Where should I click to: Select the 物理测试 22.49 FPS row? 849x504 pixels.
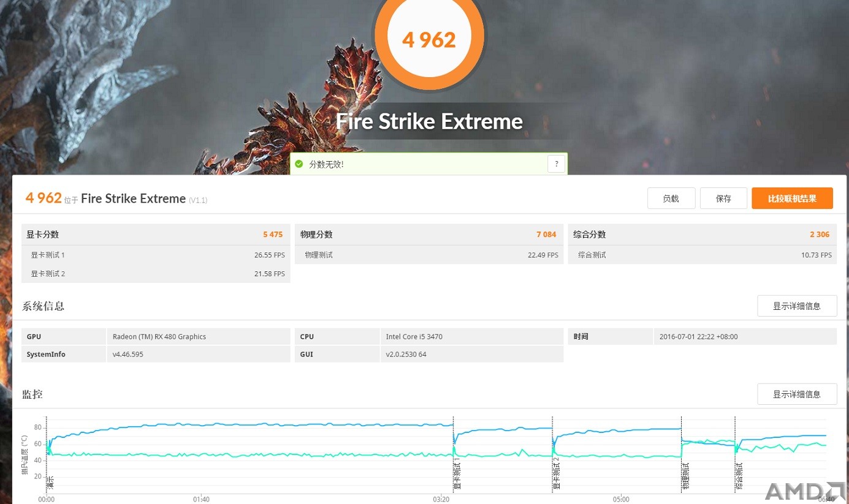(x=429, y=255)
